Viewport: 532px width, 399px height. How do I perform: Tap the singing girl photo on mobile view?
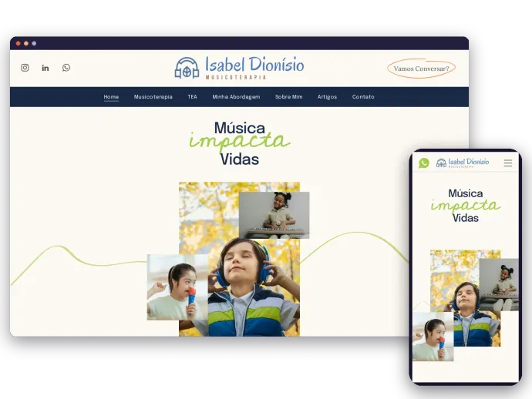[433, 337]
